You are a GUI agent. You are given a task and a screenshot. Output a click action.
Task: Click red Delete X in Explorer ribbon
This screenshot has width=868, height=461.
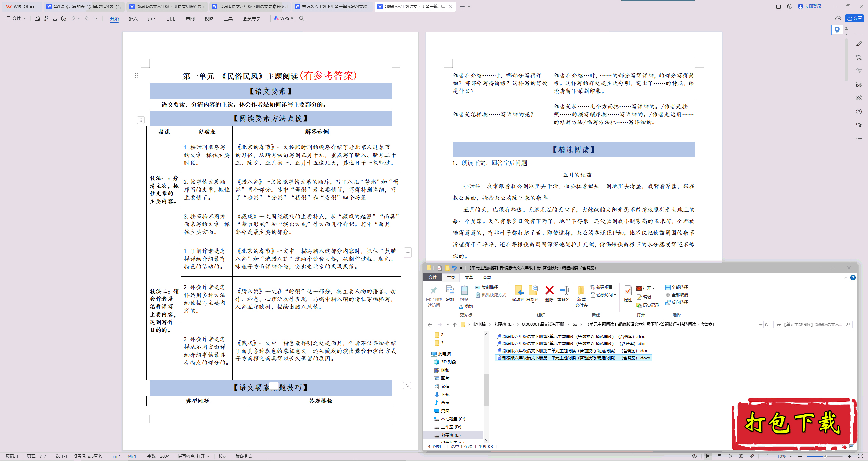click(549, 294)
